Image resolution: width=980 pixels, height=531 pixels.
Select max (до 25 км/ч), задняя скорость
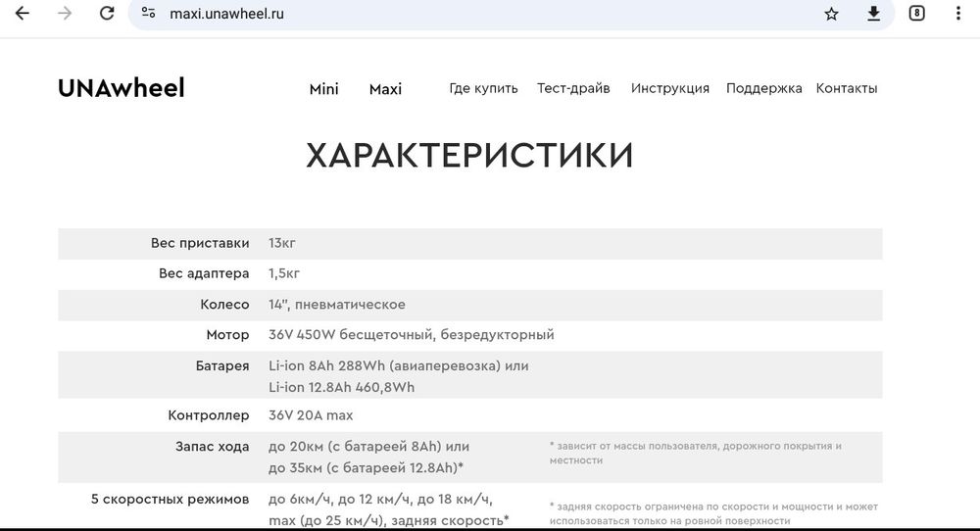click(x=389, y=520)
